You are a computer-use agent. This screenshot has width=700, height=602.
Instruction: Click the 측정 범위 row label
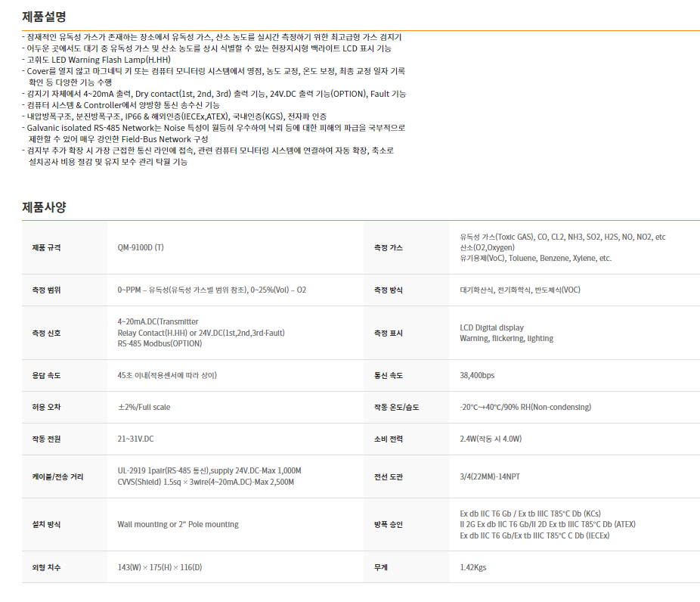(46, 290)
